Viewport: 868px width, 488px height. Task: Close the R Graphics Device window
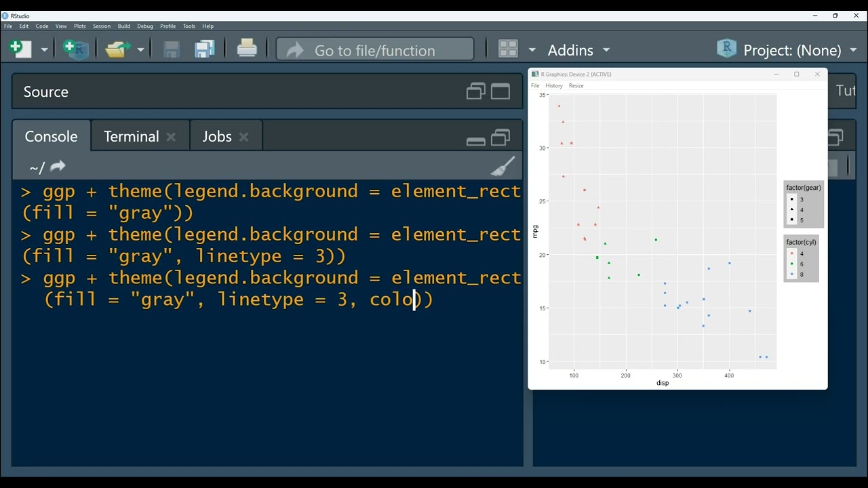(x=817, y=74)
